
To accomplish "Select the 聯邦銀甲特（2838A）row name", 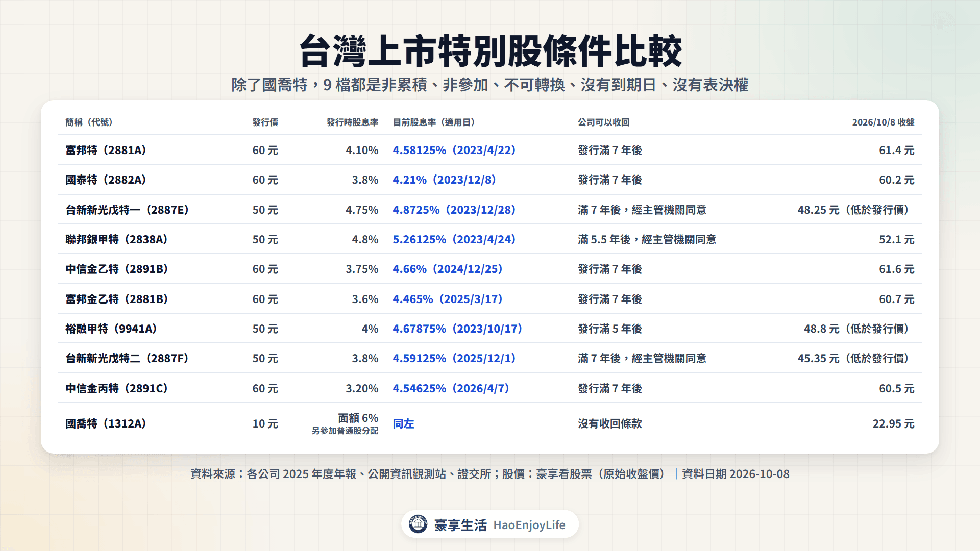I will click(x=117, y=239).
